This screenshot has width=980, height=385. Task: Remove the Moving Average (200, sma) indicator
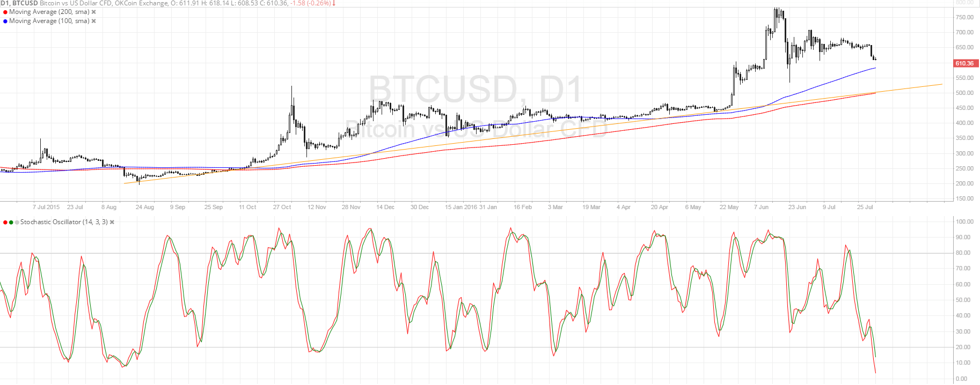point(94,12)
